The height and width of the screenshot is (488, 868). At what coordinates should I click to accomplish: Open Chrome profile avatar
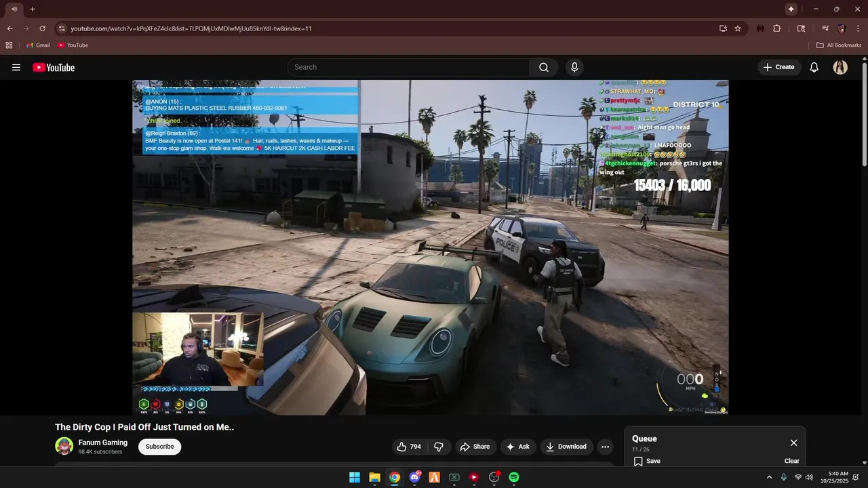(842, 28)
